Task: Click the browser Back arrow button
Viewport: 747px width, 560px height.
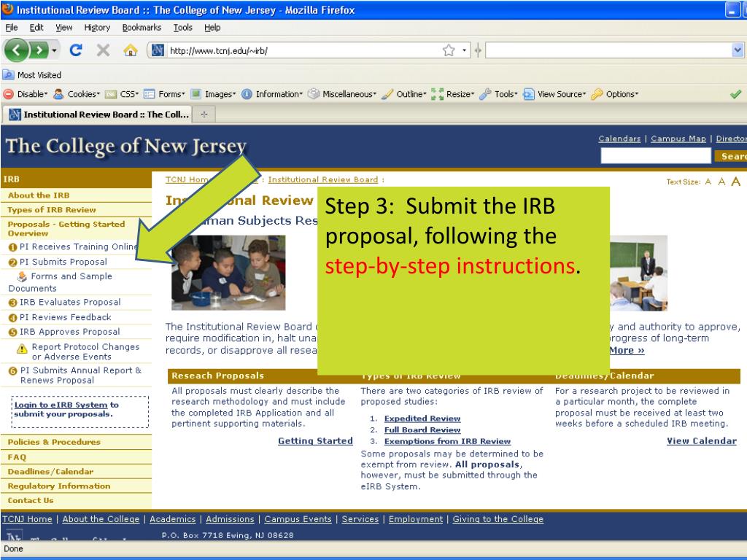Action: (16, 50)
